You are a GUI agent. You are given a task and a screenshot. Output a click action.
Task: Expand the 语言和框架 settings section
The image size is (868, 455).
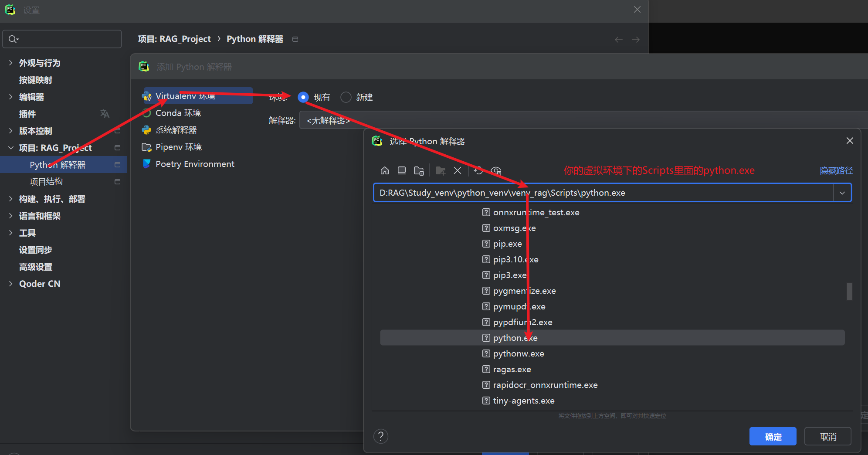[x=10, y=216]
